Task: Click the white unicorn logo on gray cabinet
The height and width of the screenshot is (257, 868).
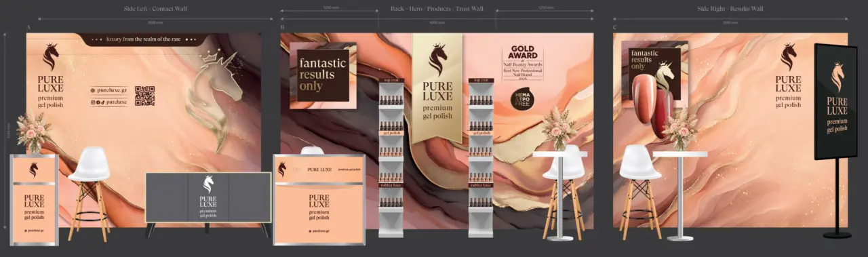Action: coord(208,185)
